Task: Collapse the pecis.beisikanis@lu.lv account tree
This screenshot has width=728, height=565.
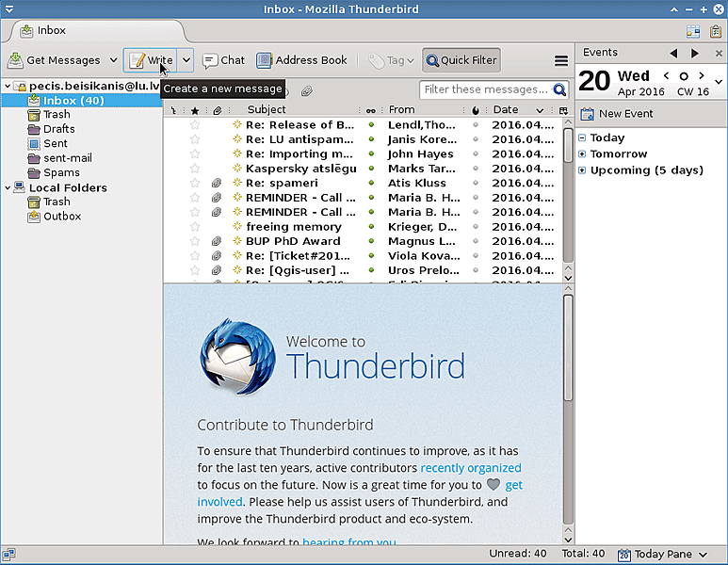Action: tap(8, 86)
